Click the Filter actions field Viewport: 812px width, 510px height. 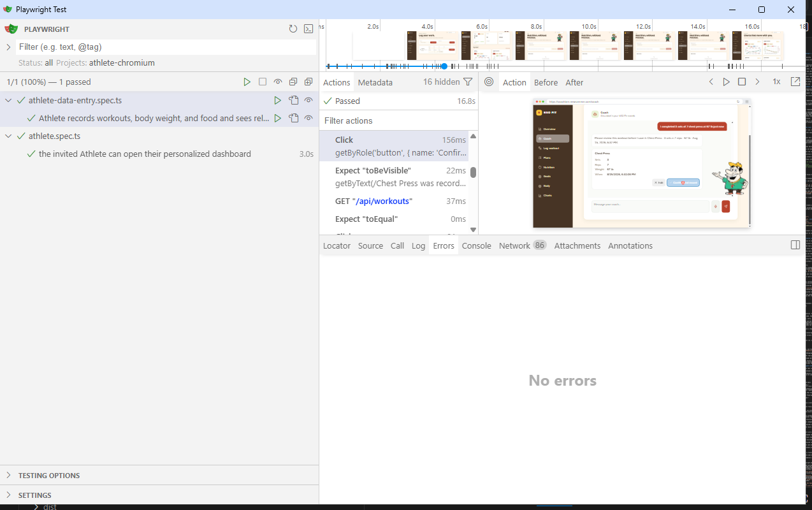point(398,120)
